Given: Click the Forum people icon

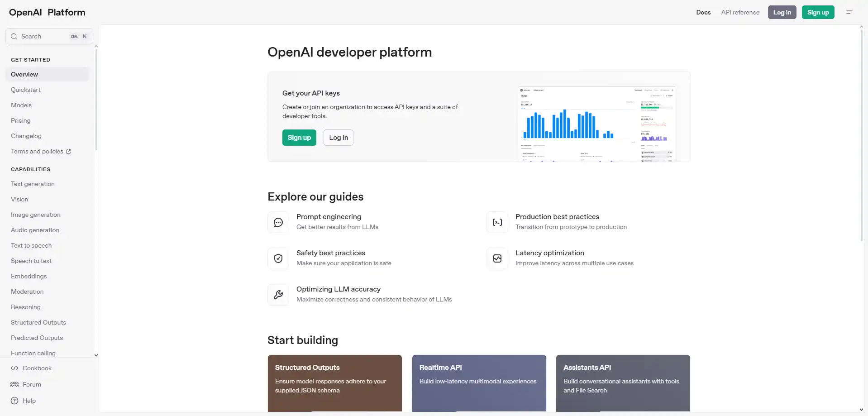Looking at the screenshot, I should tap(14, 385).
